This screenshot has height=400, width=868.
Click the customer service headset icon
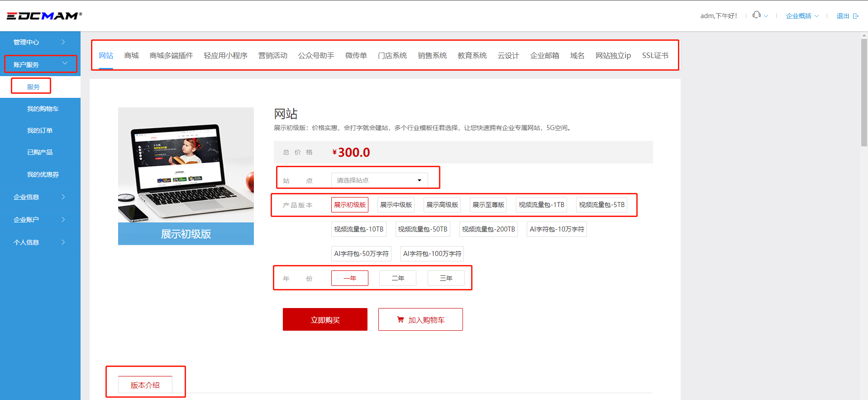[756, 15]
